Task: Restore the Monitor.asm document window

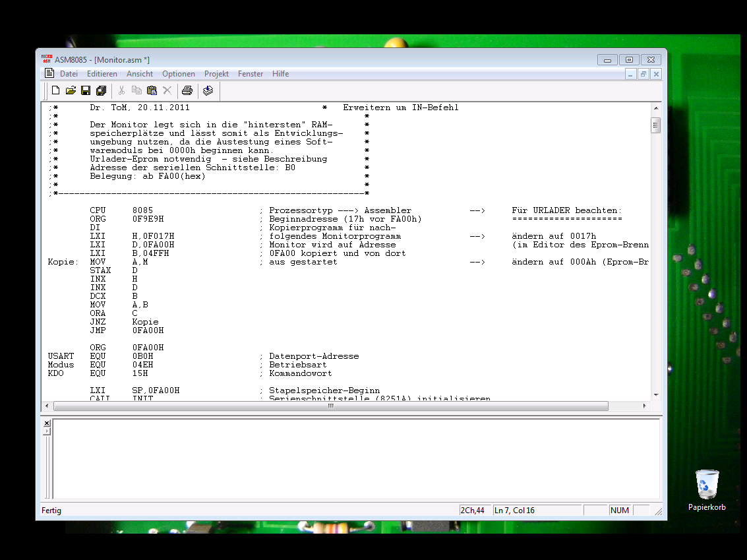Action: pyautogui.click(x=643, y=74)
